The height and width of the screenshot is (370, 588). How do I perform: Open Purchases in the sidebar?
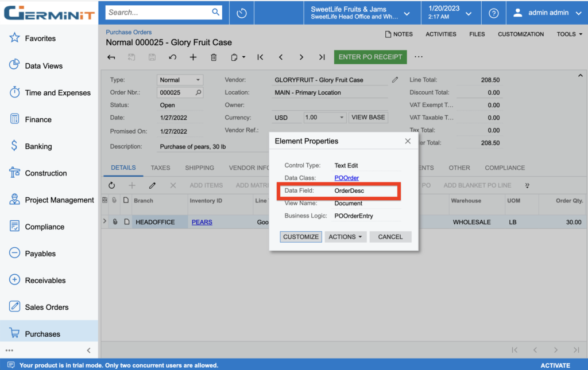[x=42, y=334]
